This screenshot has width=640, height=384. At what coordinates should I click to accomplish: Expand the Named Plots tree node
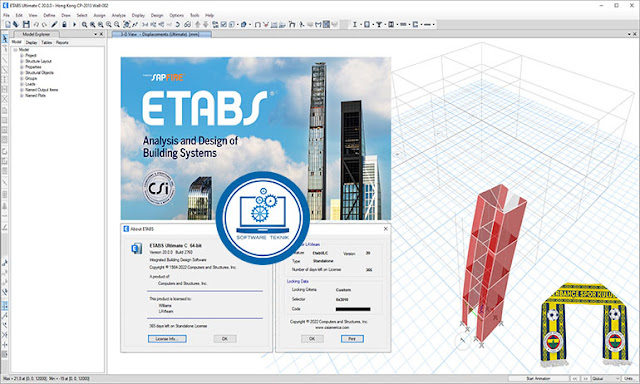[x=22, y=95]
